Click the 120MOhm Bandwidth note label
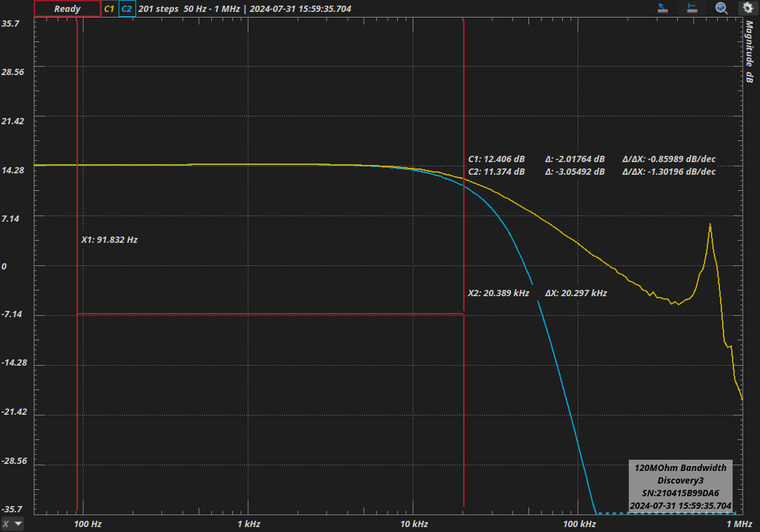Image resolution: width=760 pixels, height=532 pixels. (681, 468)
